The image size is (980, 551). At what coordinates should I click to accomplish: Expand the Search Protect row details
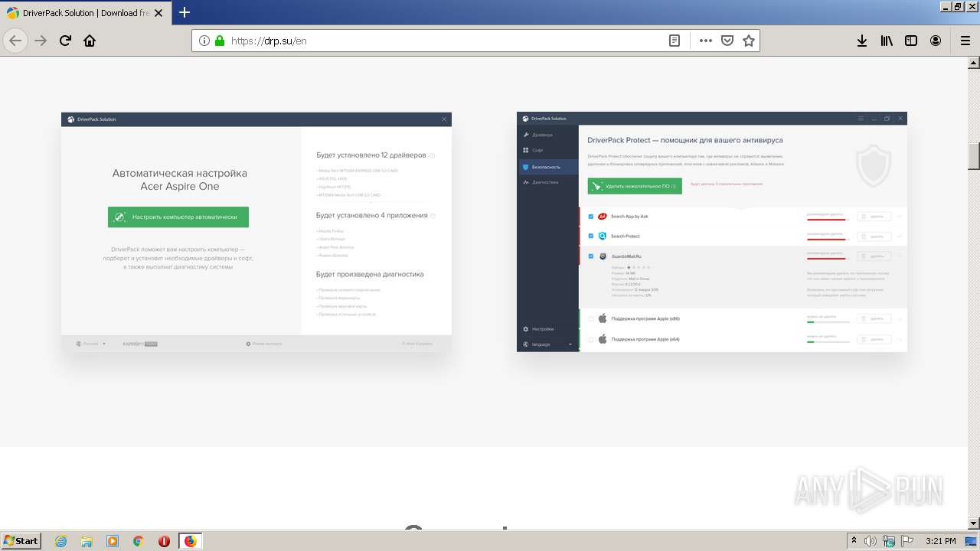click(900, 236)
